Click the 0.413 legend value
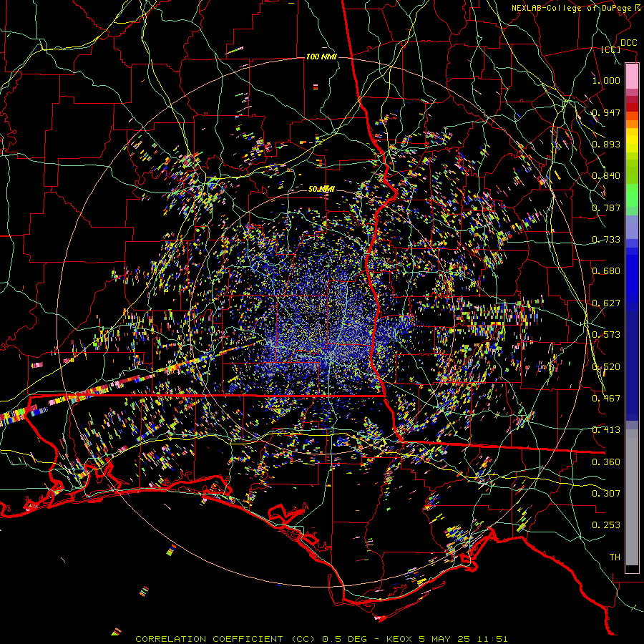The image size is (644, 644). point(606,430)
